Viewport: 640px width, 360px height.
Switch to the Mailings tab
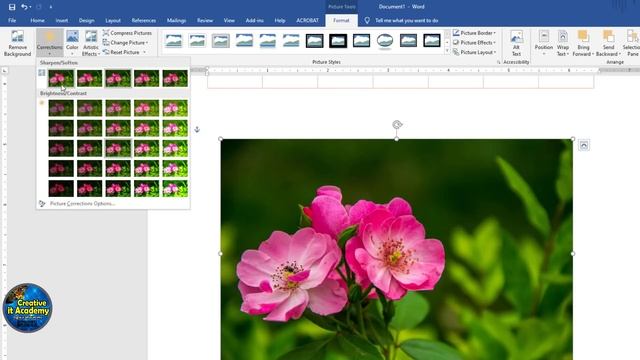pos(176,20)
